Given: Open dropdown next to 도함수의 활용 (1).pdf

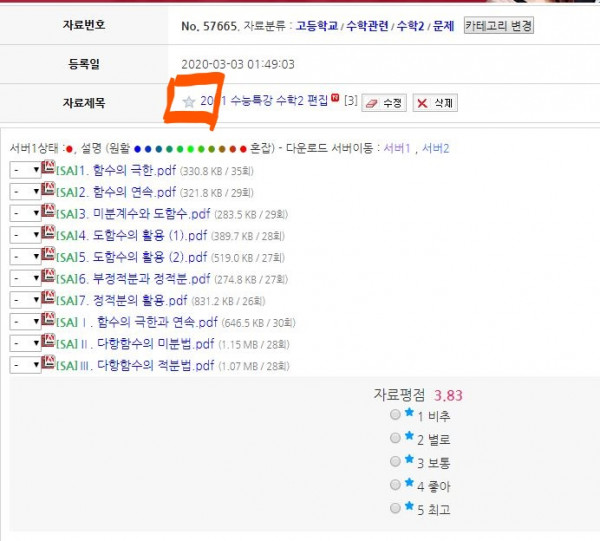Looking at the screenshot, I should pos(25,234).
